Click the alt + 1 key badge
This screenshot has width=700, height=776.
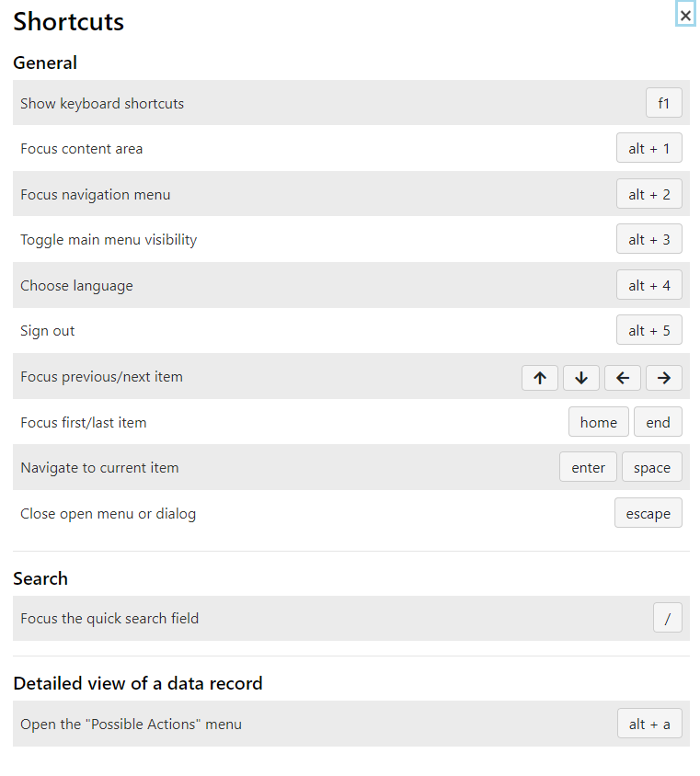649,149
